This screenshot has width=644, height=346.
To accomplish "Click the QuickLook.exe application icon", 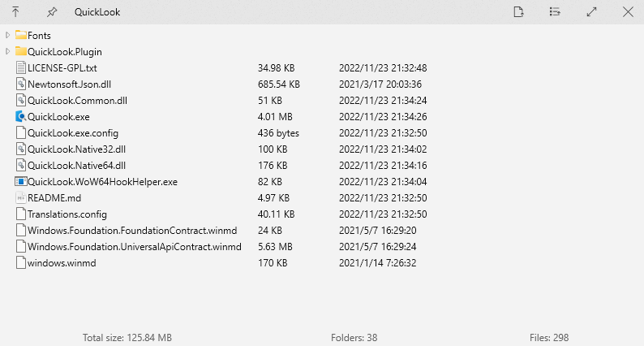I will (x=21, y=116).
